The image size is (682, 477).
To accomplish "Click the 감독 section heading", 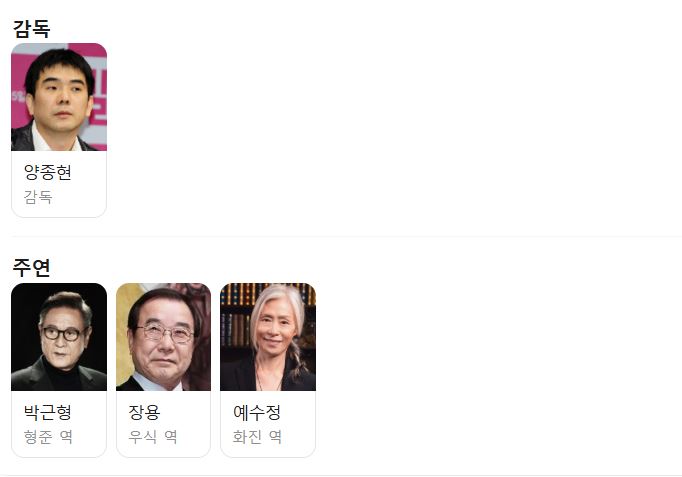I will tap(31, 28).
